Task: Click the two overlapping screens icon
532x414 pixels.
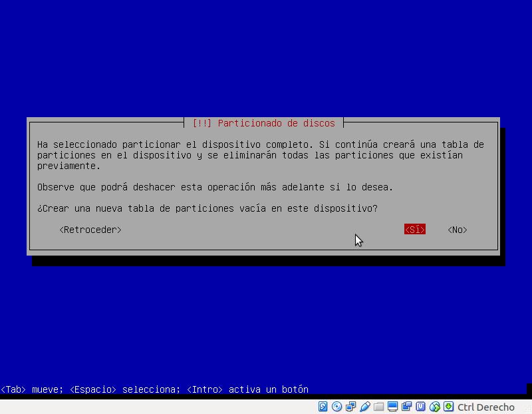Action: click(406, 407)
